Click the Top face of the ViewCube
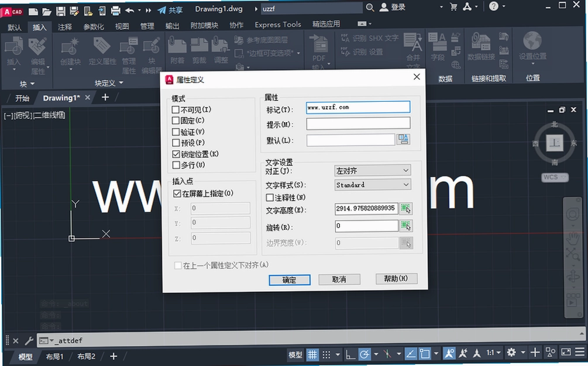The height and width of the screenshot is (366, 588). pyautogui.click(x=555, y=143)
